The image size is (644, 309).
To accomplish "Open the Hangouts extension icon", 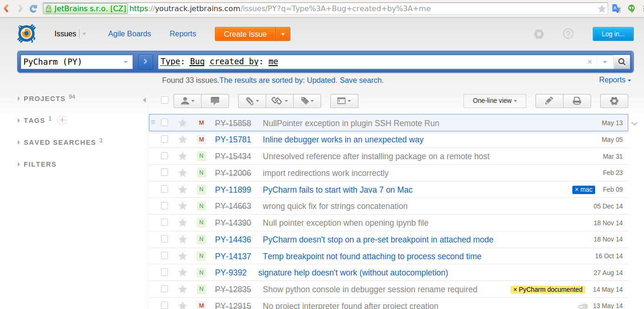I will click(x=631, y=8).
